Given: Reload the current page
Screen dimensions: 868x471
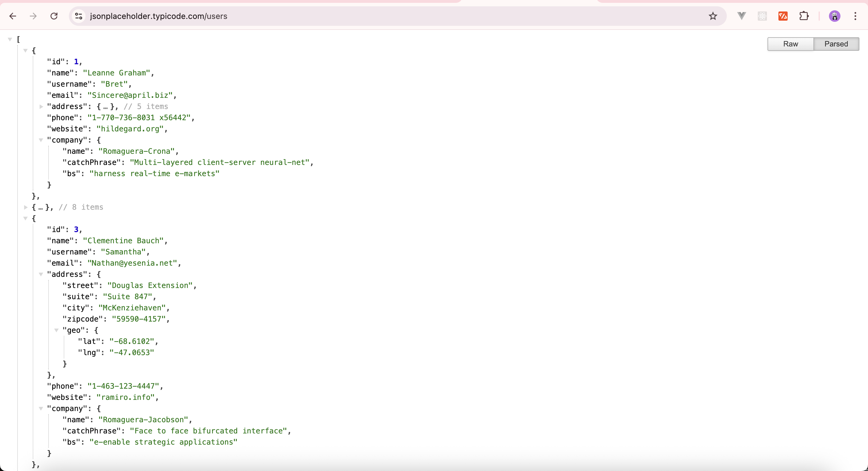Looking at the screenshot, I should [x=54, y=16].
